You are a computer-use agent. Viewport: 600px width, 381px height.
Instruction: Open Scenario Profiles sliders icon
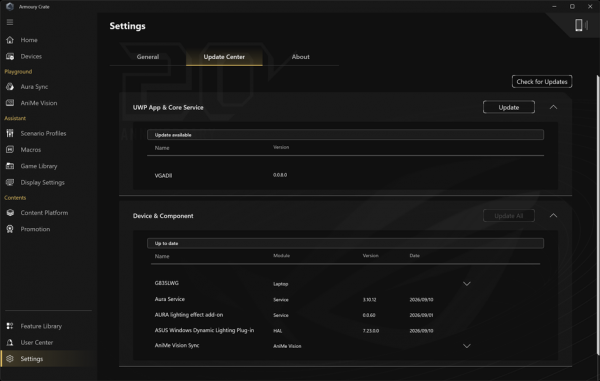pyautogui.click(x=10, y=133)
